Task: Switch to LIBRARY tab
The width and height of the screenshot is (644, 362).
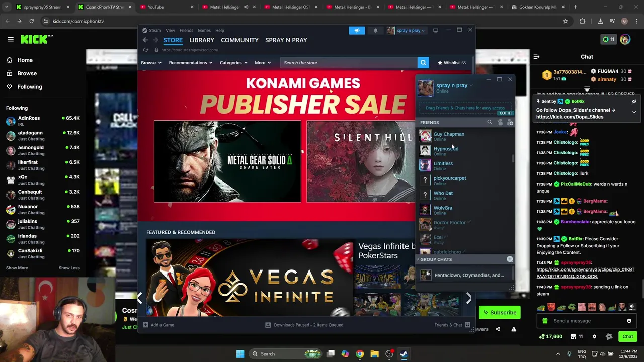Action: 202,40
